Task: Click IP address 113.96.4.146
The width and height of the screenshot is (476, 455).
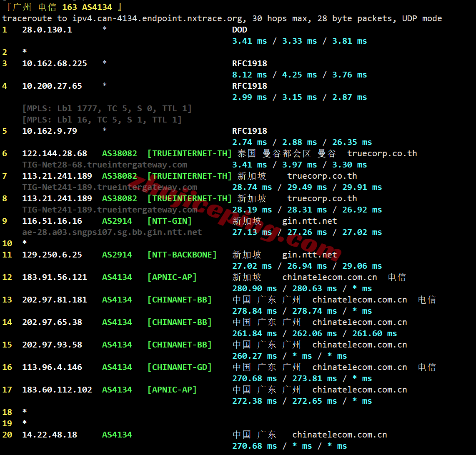Action: coord(52,367)
